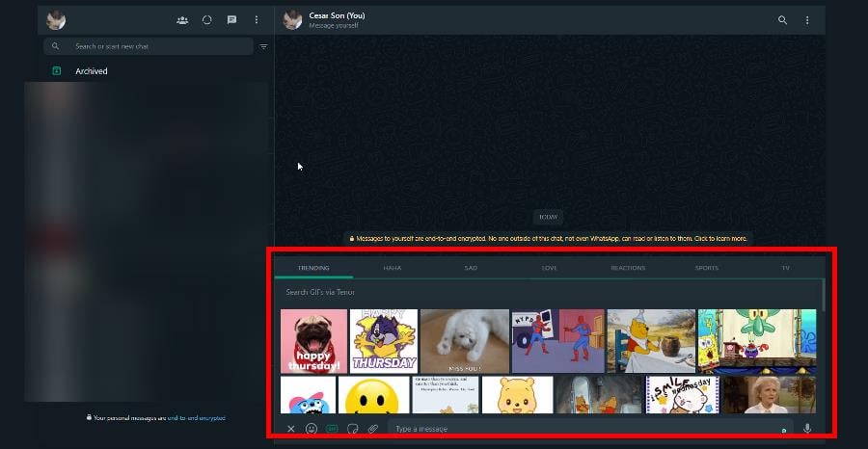Focus the 'Type a message' field

click(x=589, y=429)
